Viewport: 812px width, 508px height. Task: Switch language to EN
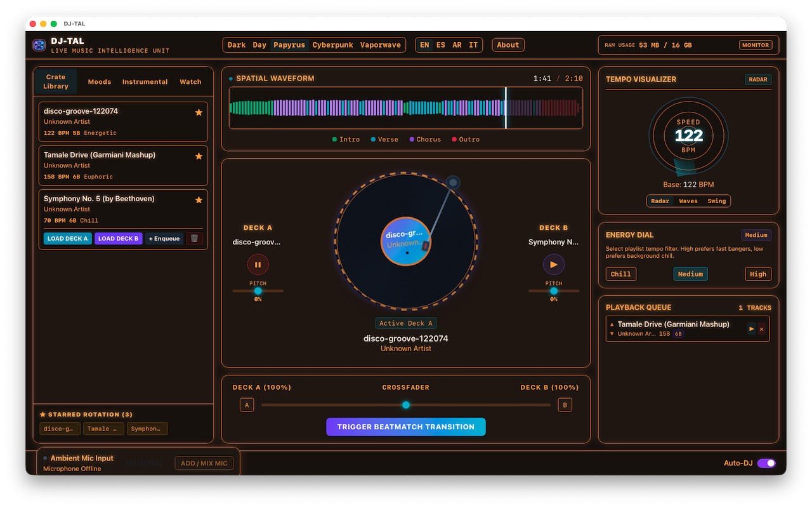point(424,45)
